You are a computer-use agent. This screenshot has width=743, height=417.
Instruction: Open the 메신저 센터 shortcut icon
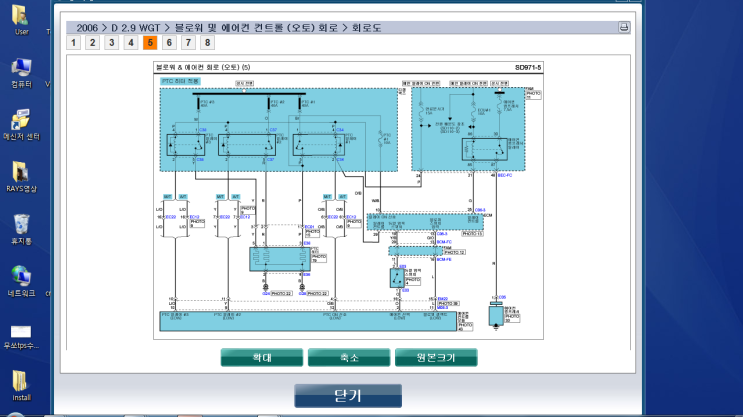click(21, 125)
